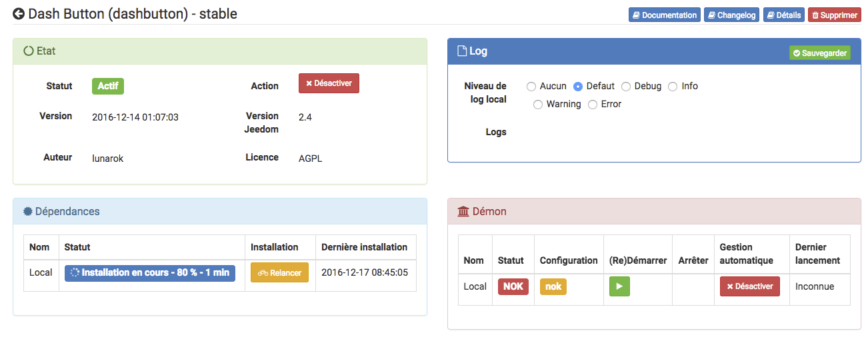Click Local in the Démon table
This screenshot has height=349, width=868.
point(475,286)
